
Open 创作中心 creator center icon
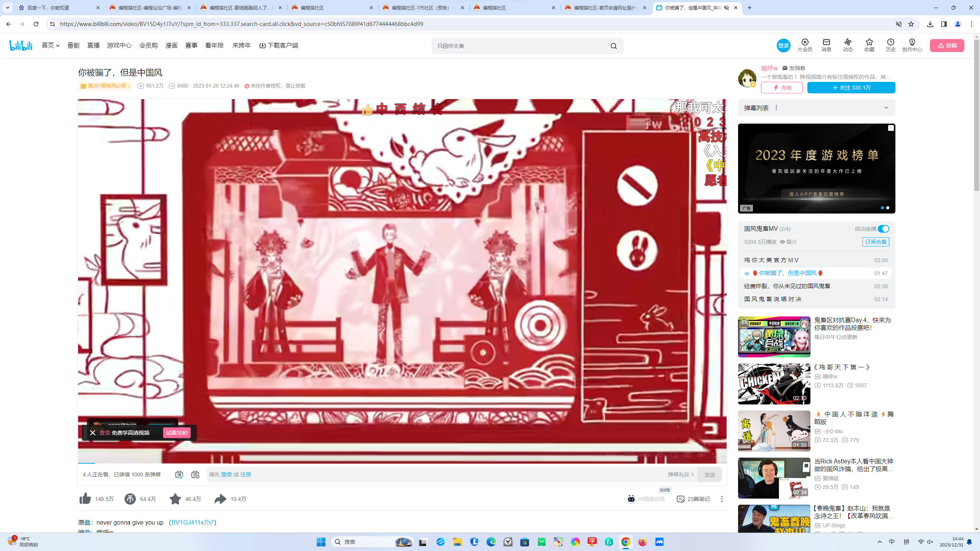coord(912,45)
